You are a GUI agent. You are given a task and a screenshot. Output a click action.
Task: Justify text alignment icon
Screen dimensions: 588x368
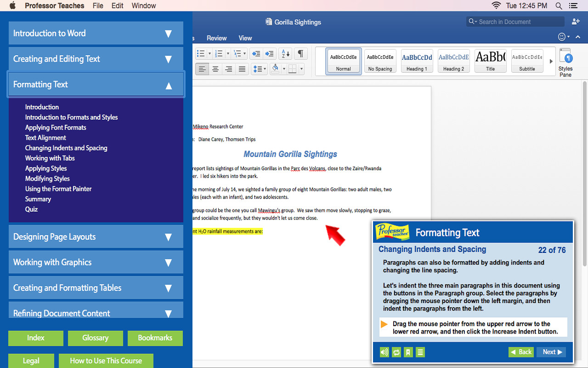pos(242,69)
